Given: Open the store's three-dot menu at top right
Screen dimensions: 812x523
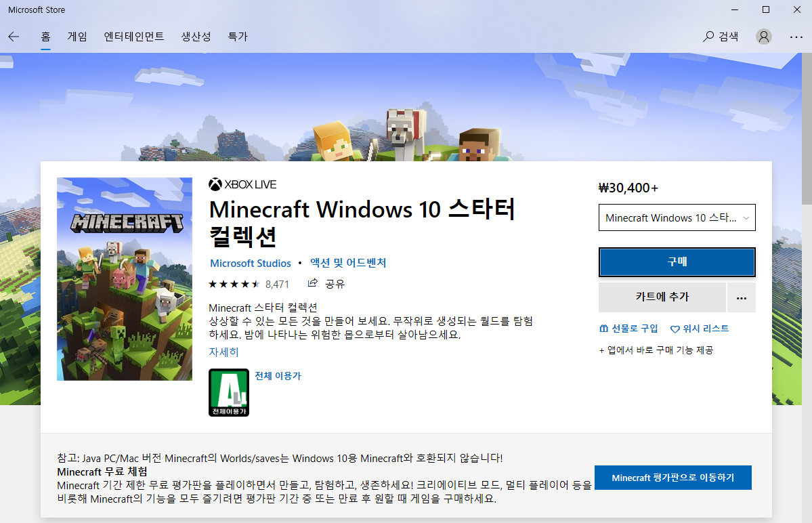Looking at the screenshot, I should [x=796, y=37].
